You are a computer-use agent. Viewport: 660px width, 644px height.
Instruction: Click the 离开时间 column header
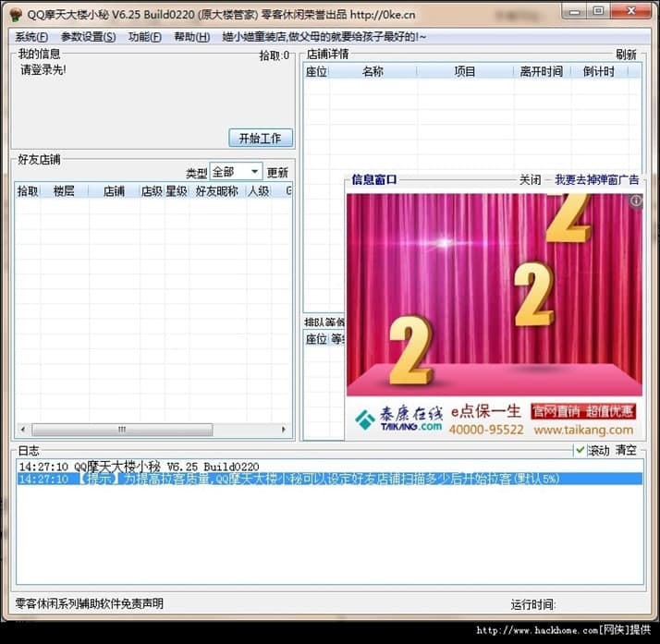point(542,71)
